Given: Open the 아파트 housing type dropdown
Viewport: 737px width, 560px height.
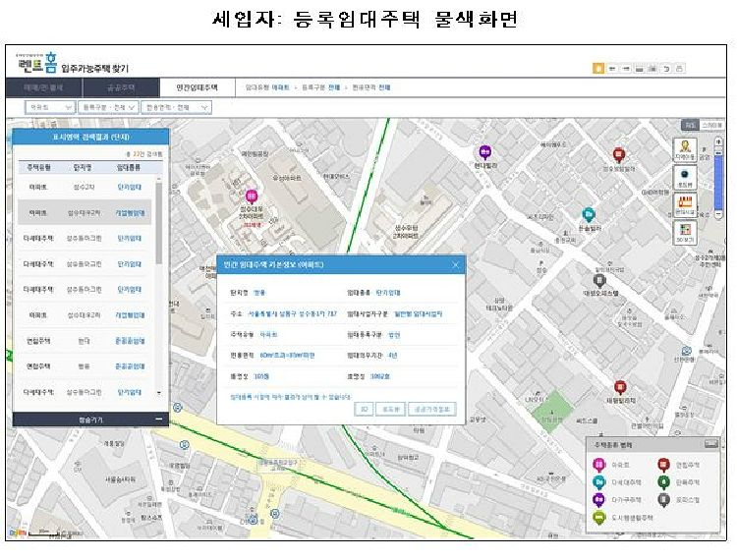Looking at the screenshot, I should click(x=49, y=106).
